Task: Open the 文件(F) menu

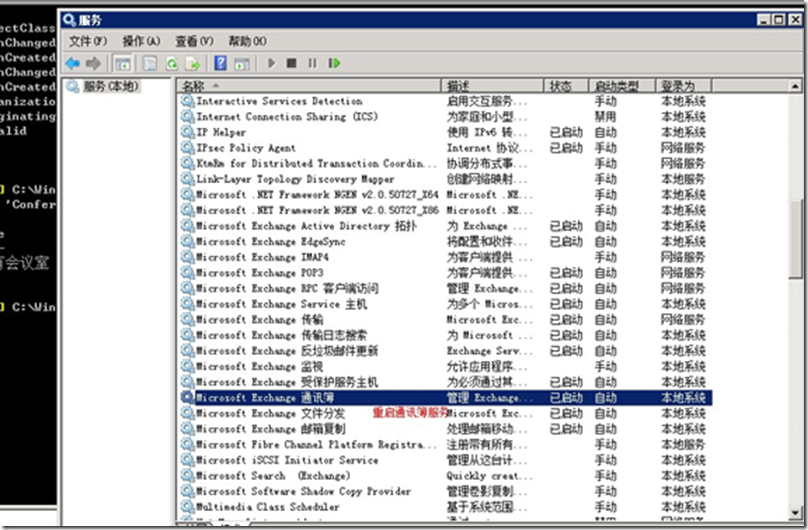Action: [88, 41]
